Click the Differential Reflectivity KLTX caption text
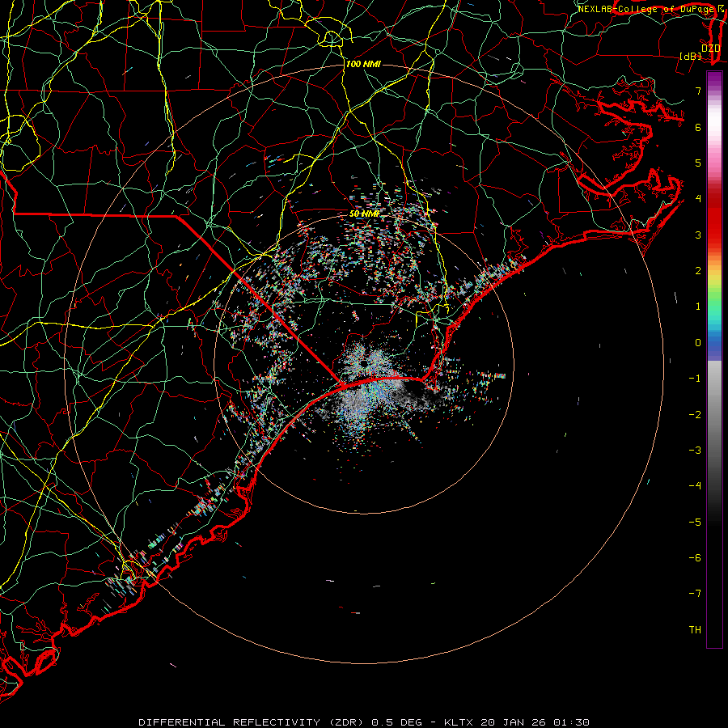The height and width of the screenshot is (728, 728). tap(364, 722)
